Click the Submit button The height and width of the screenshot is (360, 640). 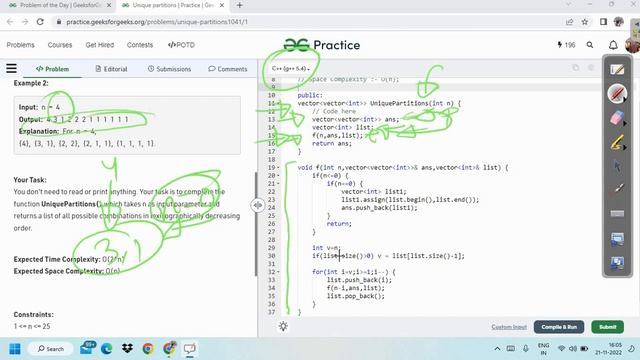point(607,327)
